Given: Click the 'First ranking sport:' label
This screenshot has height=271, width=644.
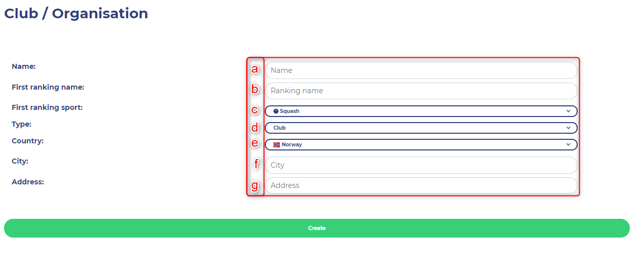Looking at the screenshot, I should [x=47, y=107].
